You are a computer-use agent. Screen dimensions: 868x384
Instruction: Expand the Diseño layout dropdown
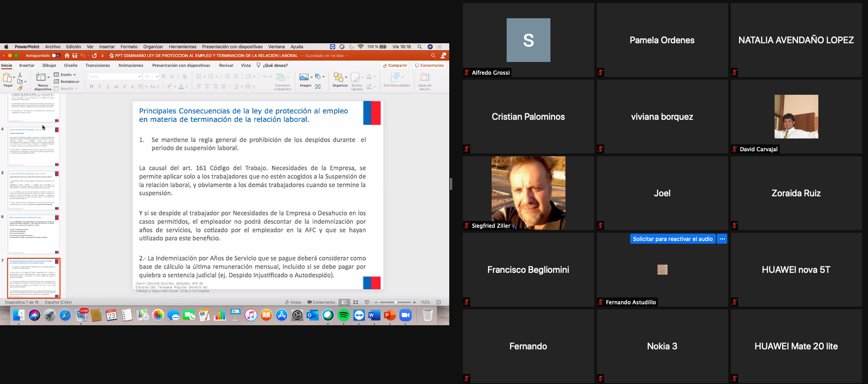tap(74, 75)
